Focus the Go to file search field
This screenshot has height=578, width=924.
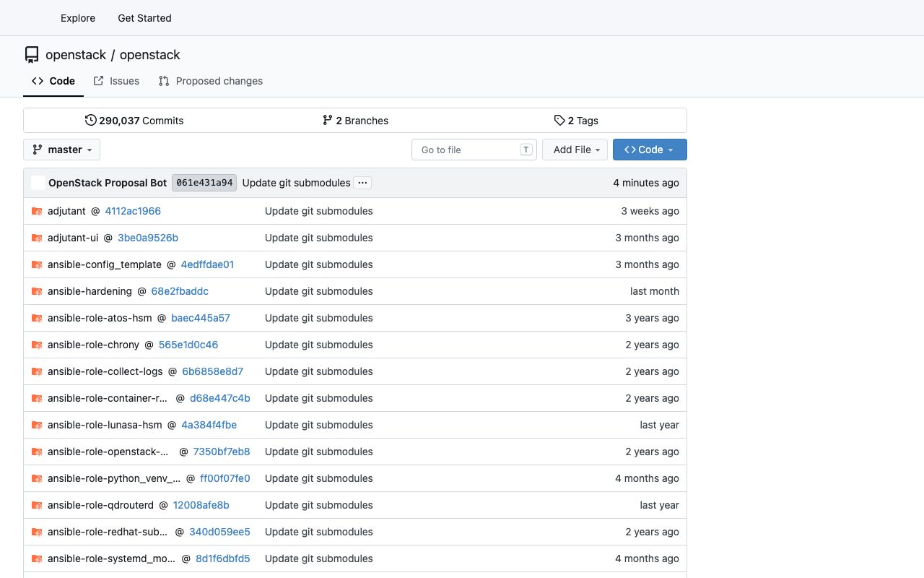pyautogui.click(x=474, y=150)
